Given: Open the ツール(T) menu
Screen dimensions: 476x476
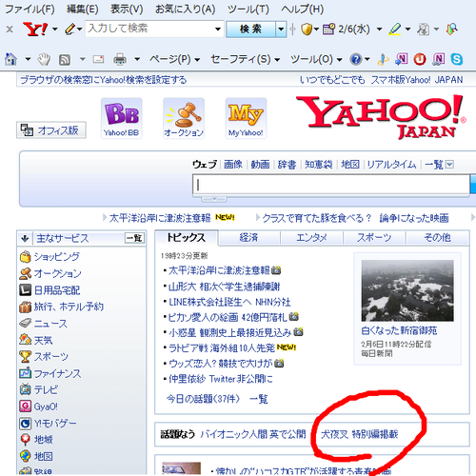Looking at the screenshot, I should point(248,10).
